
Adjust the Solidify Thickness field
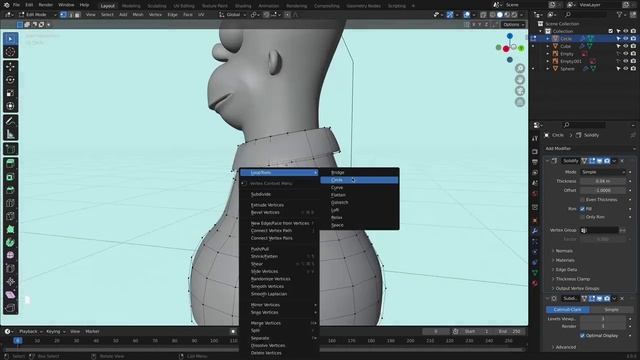603,181
